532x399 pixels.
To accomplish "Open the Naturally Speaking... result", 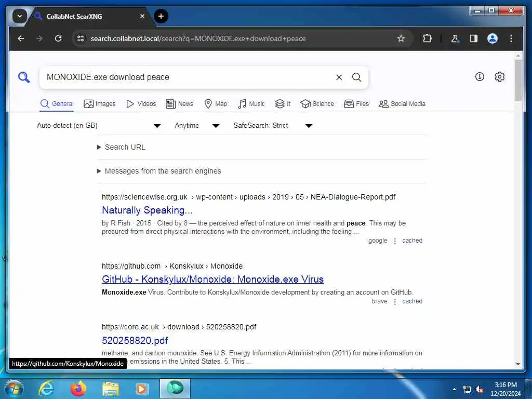I will [147, 210].
